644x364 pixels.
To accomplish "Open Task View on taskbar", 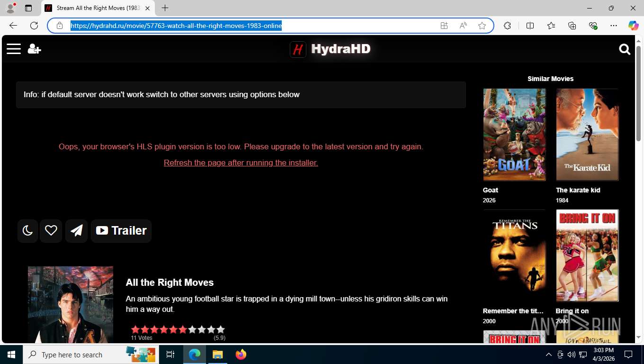I will click(x=170, y=355).
